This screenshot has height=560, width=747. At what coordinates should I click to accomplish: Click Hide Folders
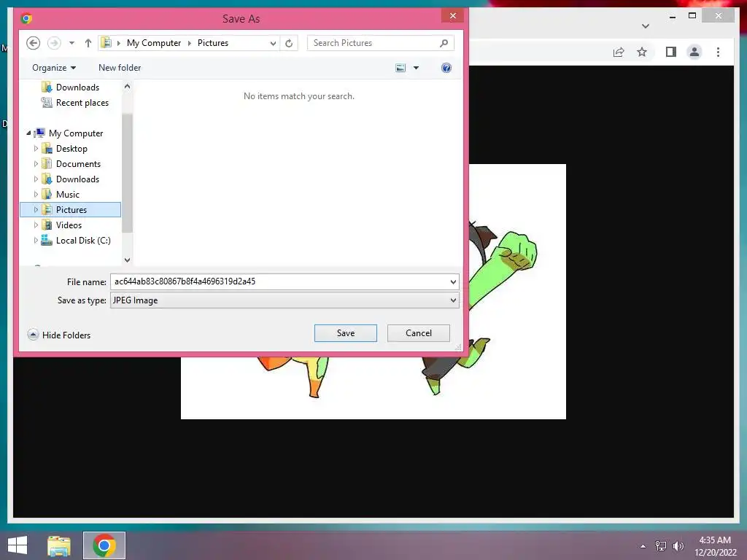(58, 335)
